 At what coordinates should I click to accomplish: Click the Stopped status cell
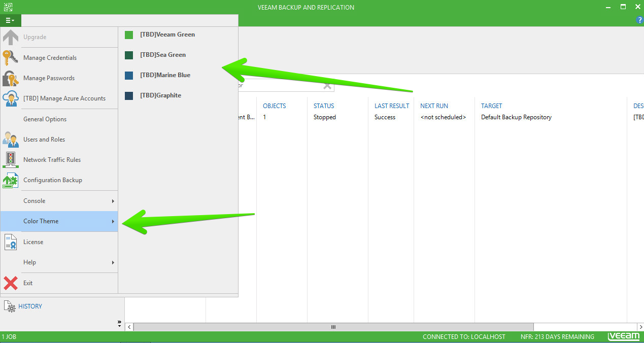click(x=325, y=117)
